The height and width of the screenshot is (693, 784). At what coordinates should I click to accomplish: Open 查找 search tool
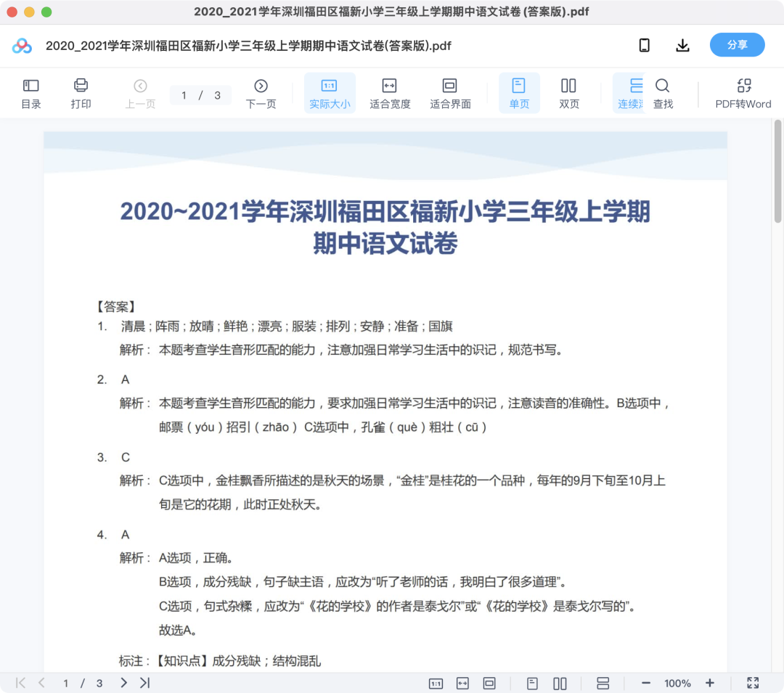click(663, 94)
